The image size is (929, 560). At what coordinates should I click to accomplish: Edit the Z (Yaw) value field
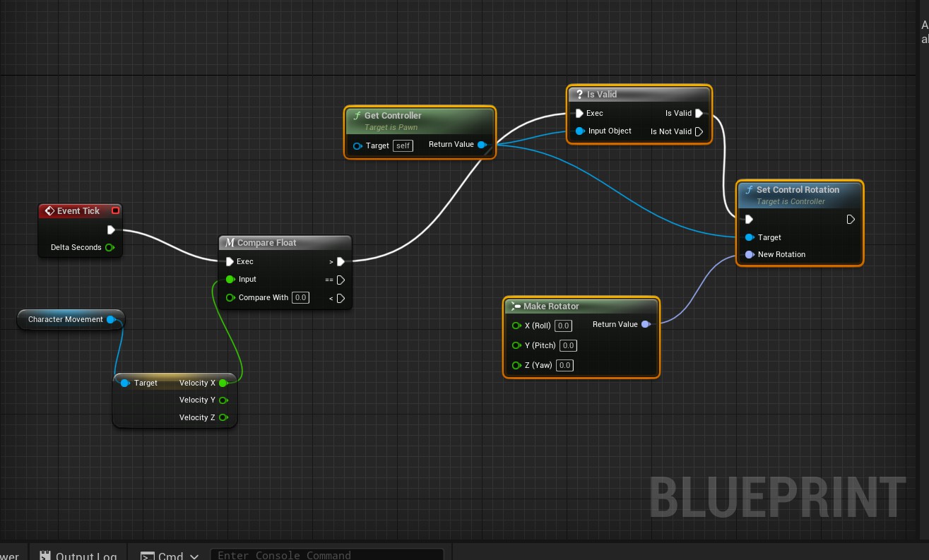(x=565, y=365)
